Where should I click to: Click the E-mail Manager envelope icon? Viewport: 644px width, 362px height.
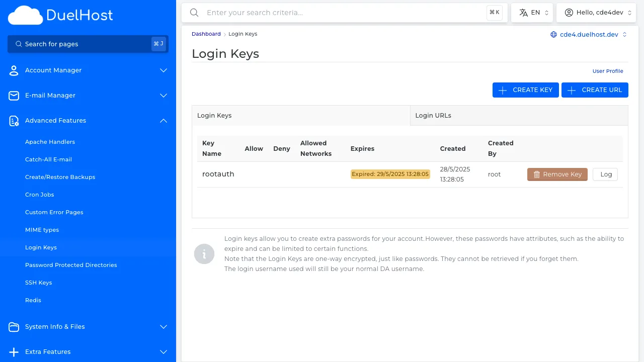pyautogui.click(x=14, y=96)
